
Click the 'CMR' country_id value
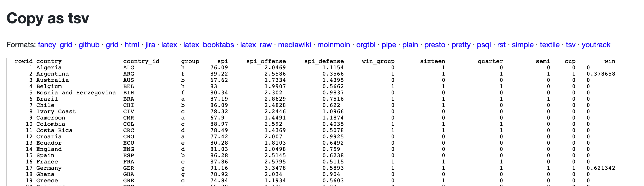tap(129, 118)
